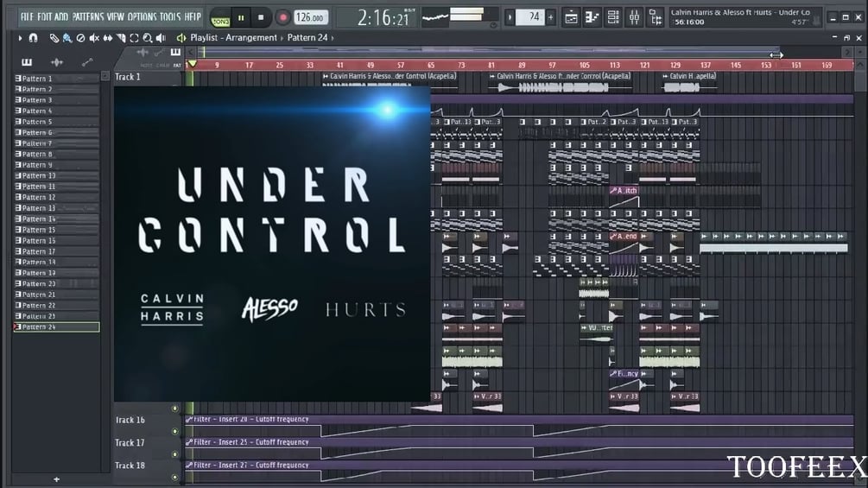Viewport: 868px width, 488px height.
Task: Pause playback with the pause button
Action: pos(241,17)
